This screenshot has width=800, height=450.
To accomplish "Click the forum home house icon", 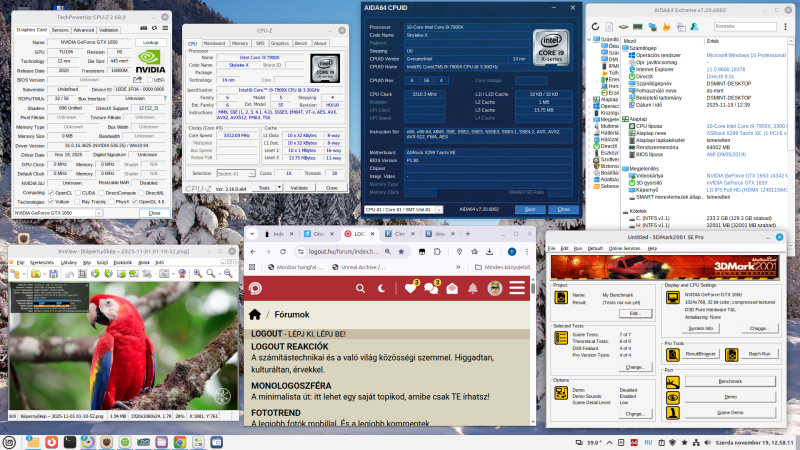I will [x=255, y=314].
